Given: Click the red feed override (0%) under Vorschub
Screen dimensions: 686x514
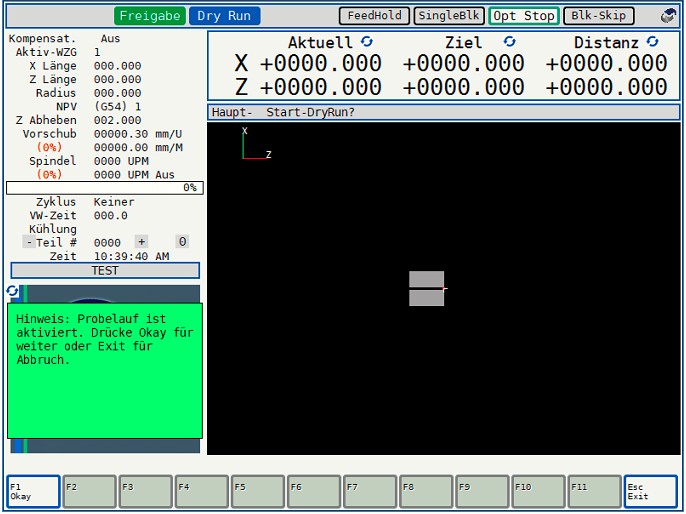Looking at the screenshot, I should [x=49, y=147].
